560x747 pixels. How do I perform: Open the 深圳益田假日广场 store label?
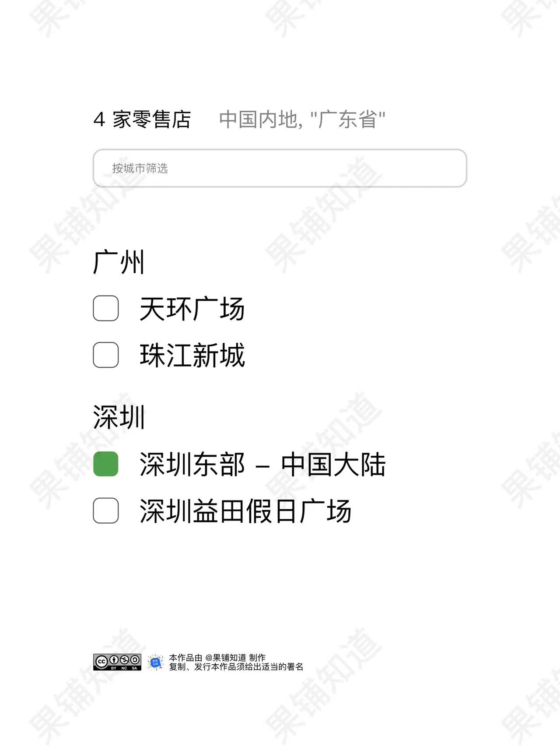tap(245, 511)
